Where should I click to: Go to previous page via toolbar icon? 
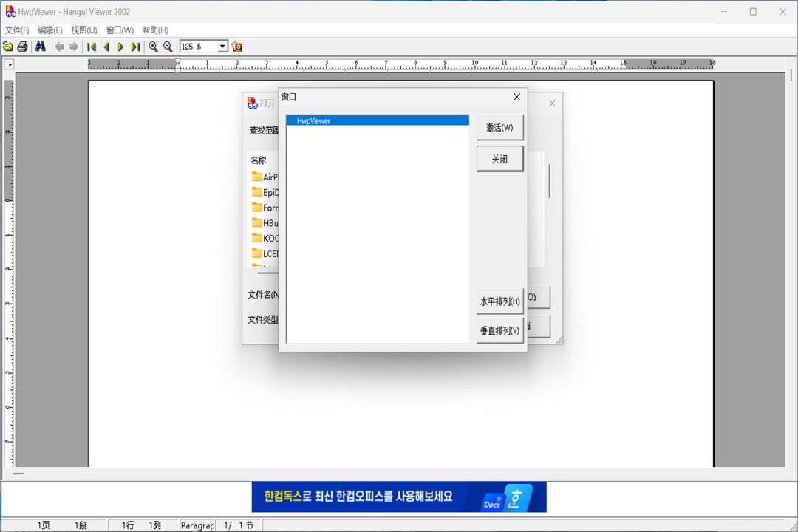pyautogui.click(x=106, y=46)
